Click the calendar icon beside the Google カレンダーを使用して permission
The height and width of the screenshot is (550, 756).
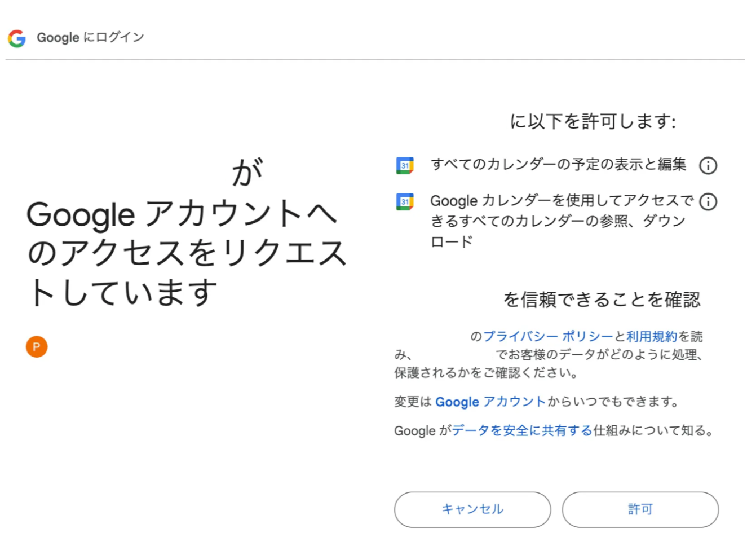pos(405,201)
